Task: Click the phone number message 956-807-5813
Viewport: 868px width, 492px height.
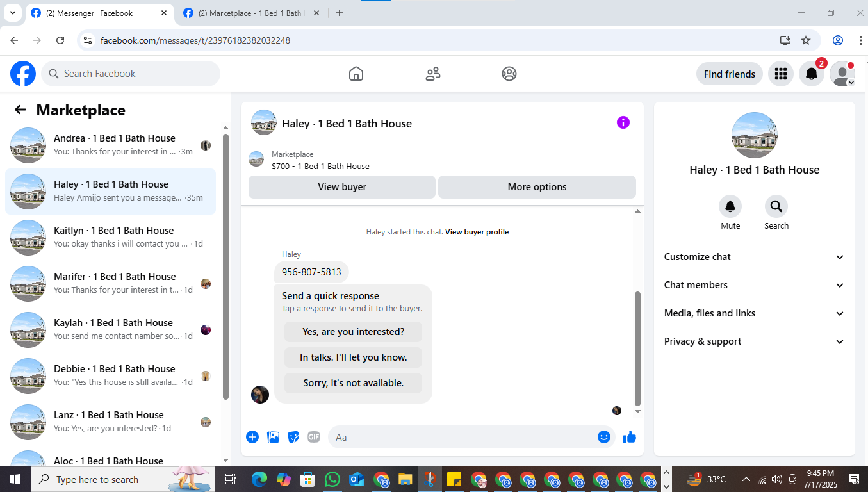Action: pos(311,272)
